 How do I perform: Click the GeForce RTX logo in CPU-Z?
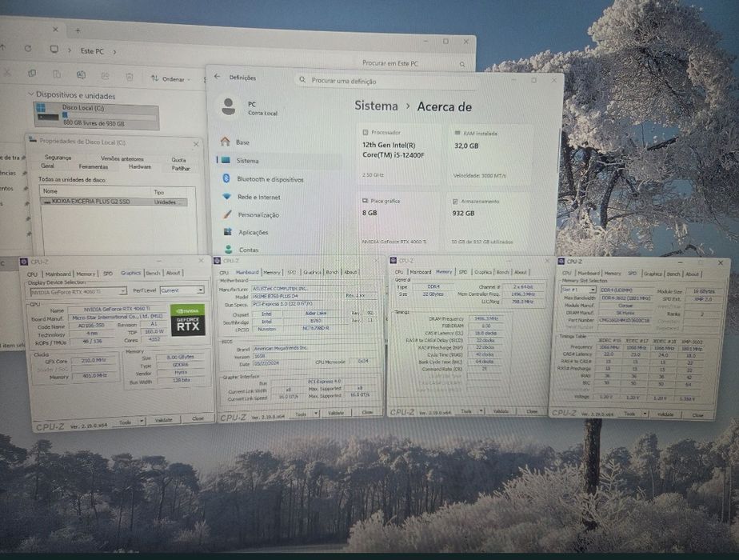point(188,320)
